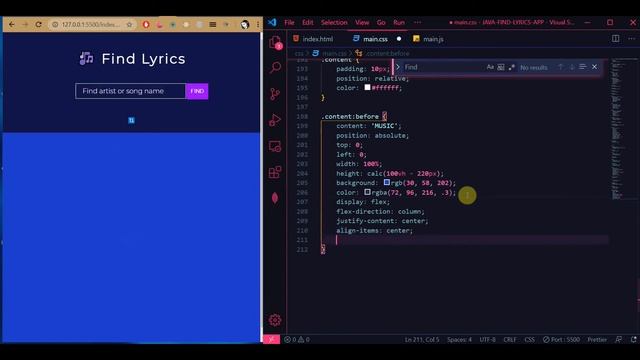
Task: Click the Opera red extension icon in browser
Action: click(x=146, y=24)
